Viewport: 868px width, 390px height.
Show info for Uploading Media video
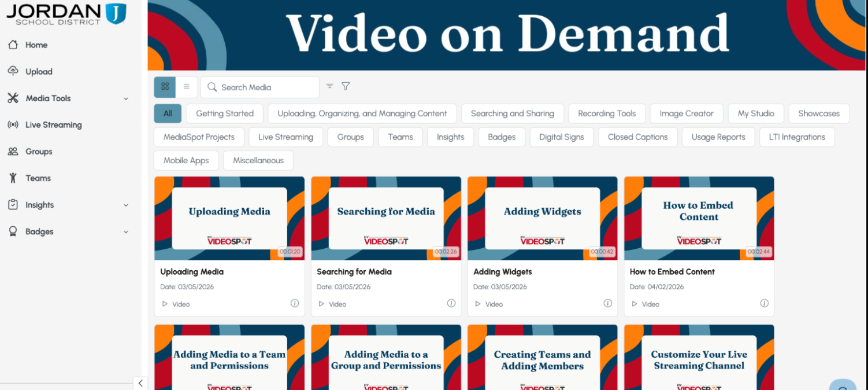tap(295, 303)
